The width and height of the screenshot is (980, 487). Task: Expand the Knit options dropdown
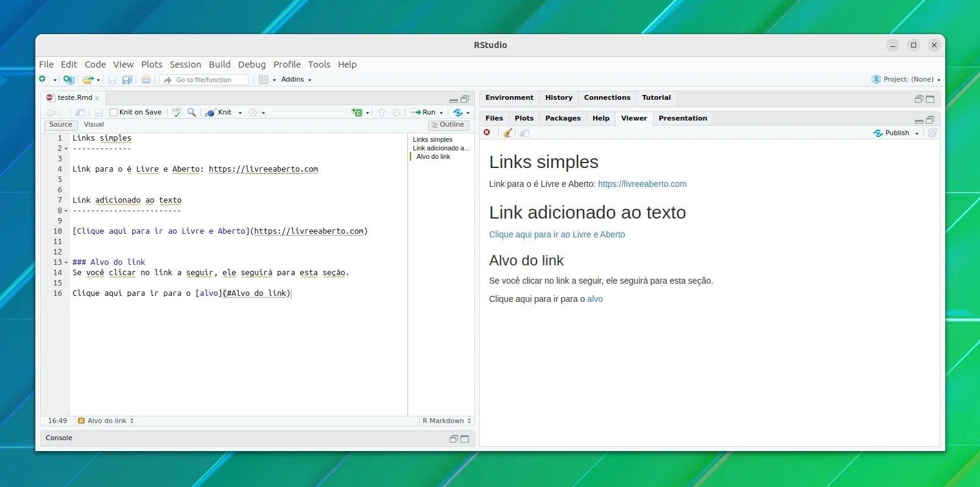point(240,113)
